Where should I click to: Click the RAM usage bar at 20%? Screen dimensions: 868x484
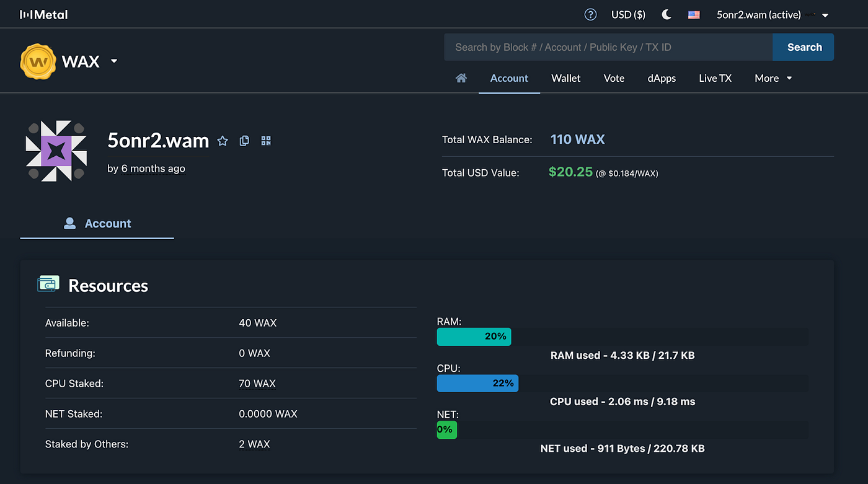point(474,337)
